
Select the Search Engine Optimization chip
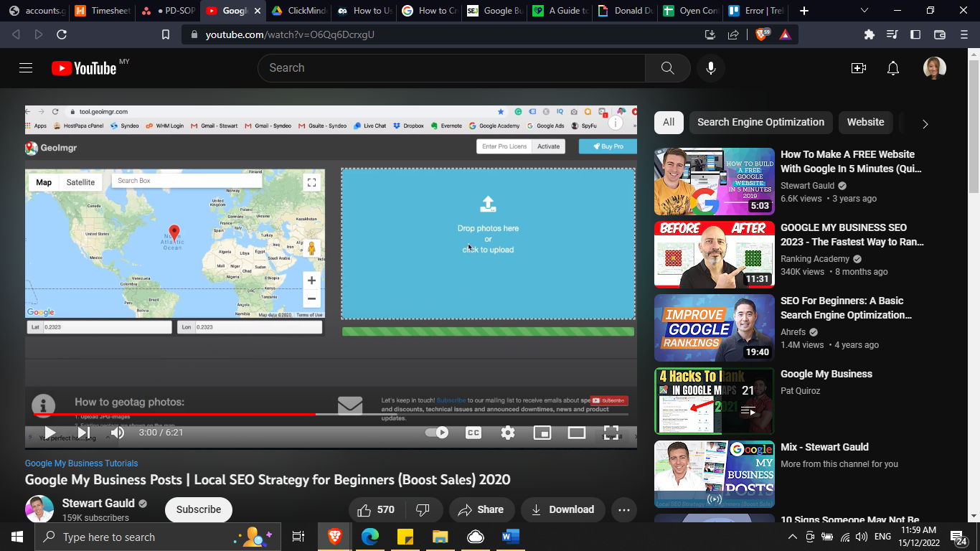(761, 122)
